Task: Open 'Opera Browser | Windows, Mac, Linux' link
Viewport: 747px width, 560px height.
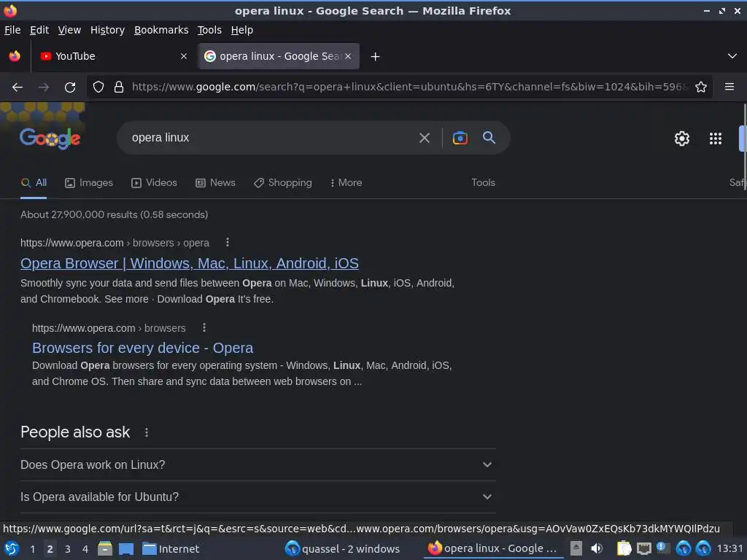Action: (x=190, y=263)
